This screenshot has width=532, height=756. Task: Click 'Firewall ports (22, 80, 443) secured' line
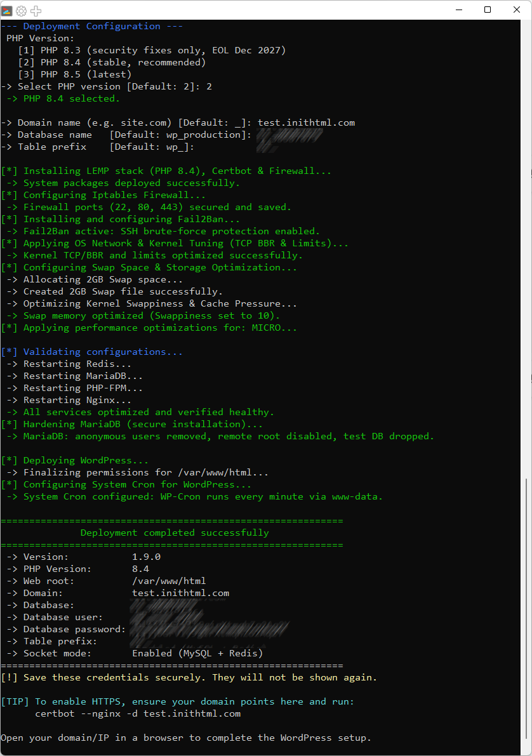[x=149, y=207]
